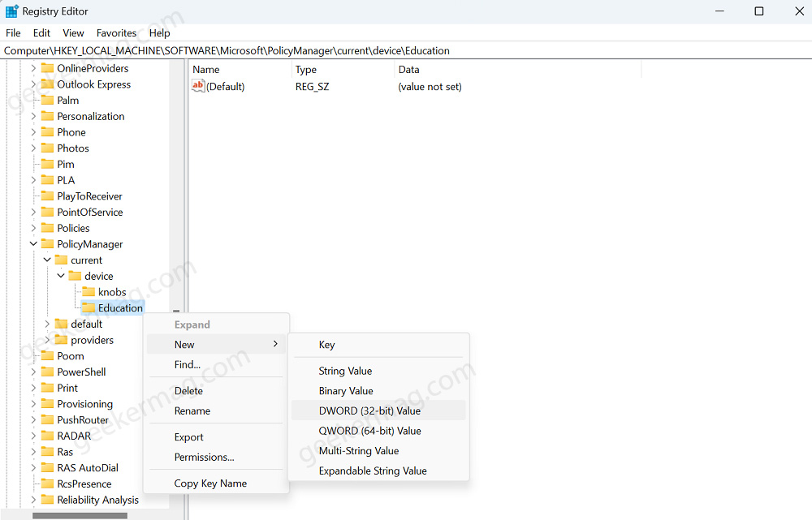
Task: Choose Copy Key Name
Action: 217,483
